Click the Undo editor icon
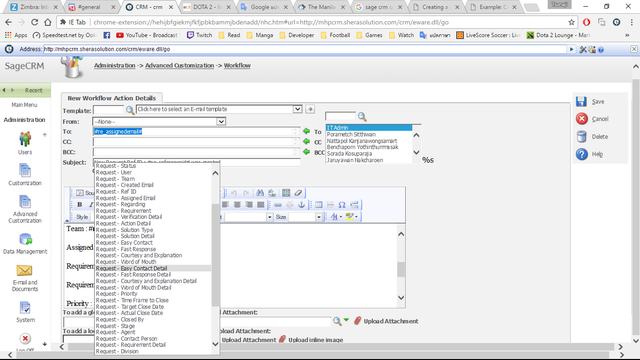640x360 pixels. tap(234, 193)
